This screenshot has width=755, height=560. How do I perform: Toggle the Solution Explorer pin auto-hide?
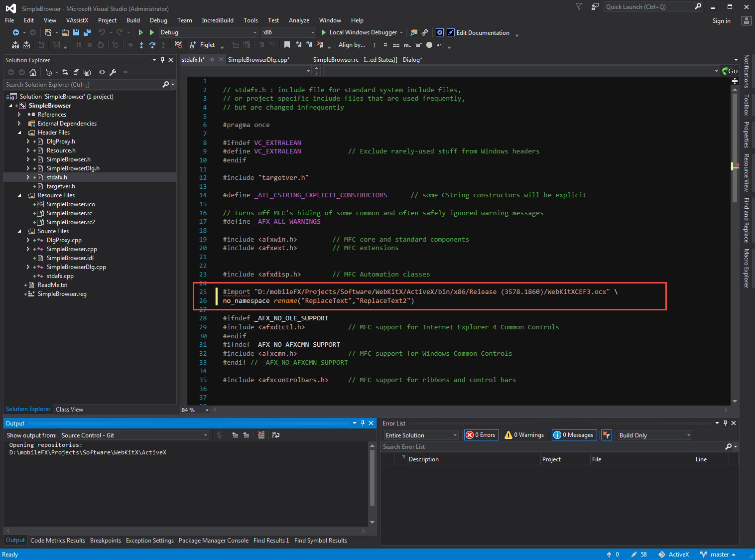tap(162, 60)
